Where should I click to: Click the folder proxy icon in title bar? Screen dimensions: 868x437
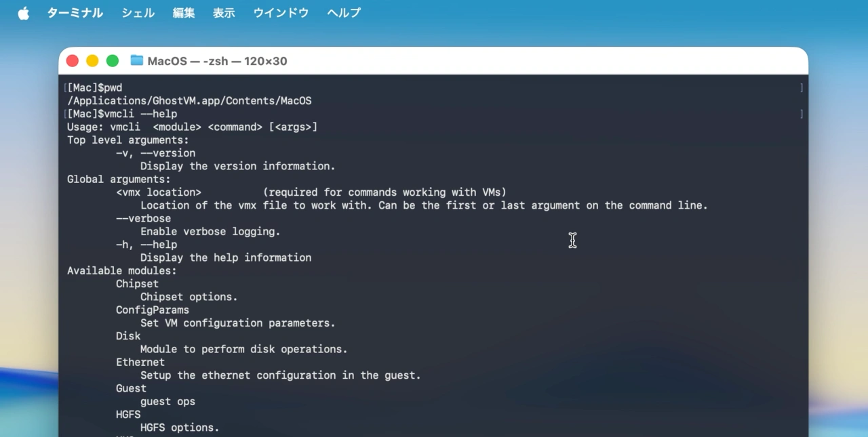point(137,61)
